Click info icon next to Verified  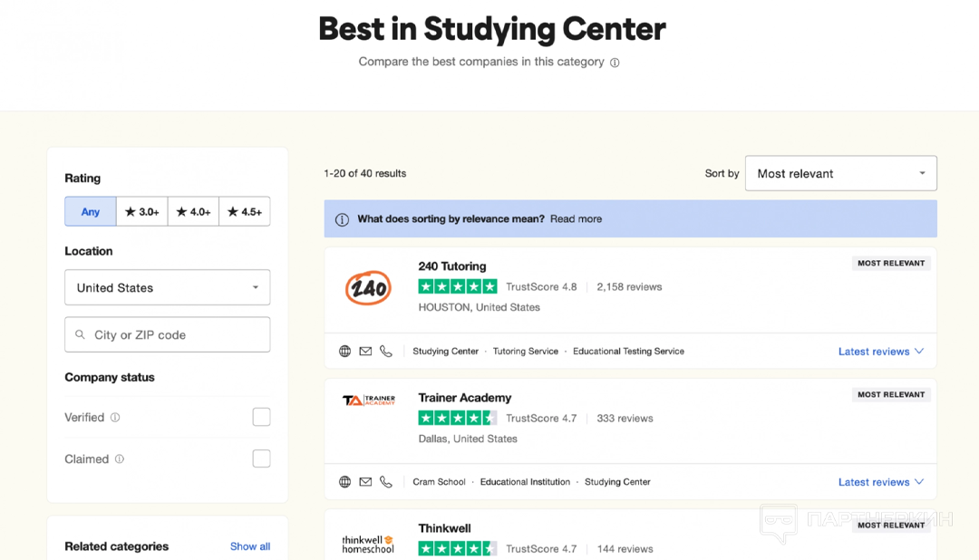[x=115, y=418]
